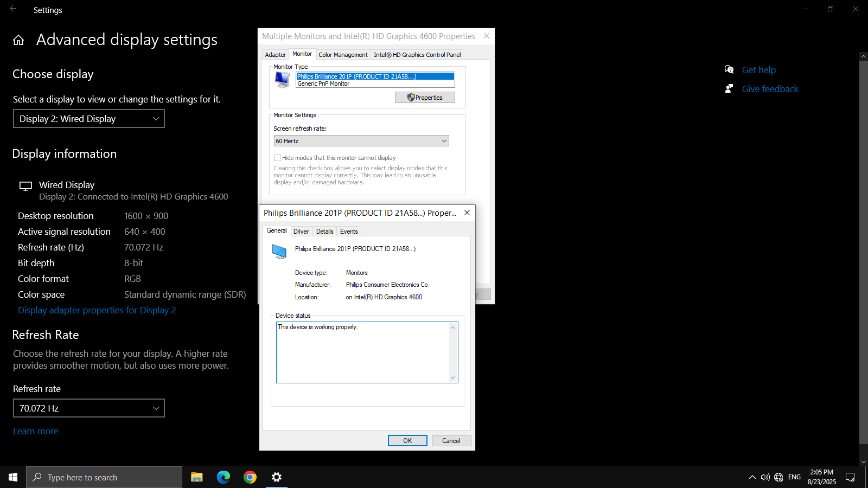Switch to the Driver tab

click(x=301, y=232)
